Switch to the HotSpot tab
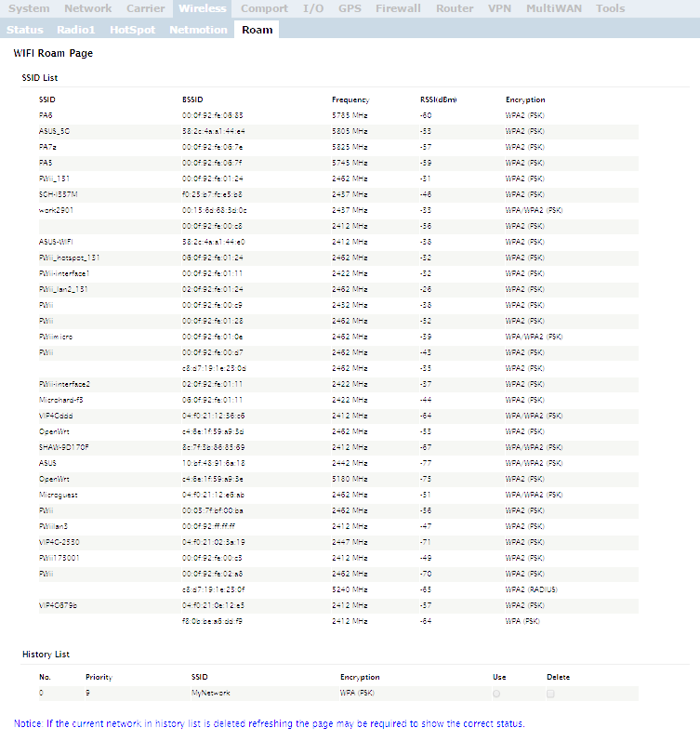Image resolution: width=700 pixels, height=741 pixels. (x=132, y=30)
